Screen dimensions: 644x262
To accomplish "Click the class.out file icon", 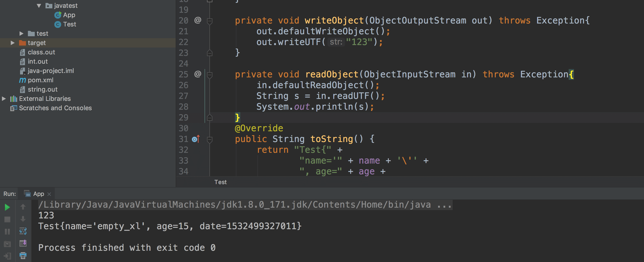I will coord(23,52).
